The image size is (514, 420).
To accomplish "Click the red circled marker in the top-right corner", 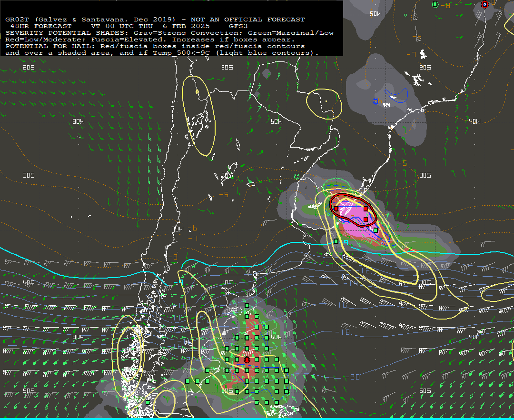I will 485,4.
